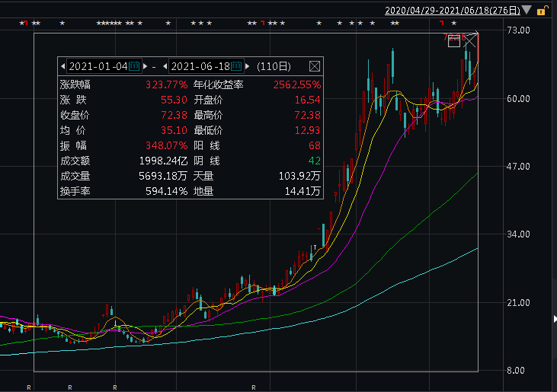
Task: Open the calendar picker for start date 2021-01-04
Action: pyautogui.click(x=134, y=66)
